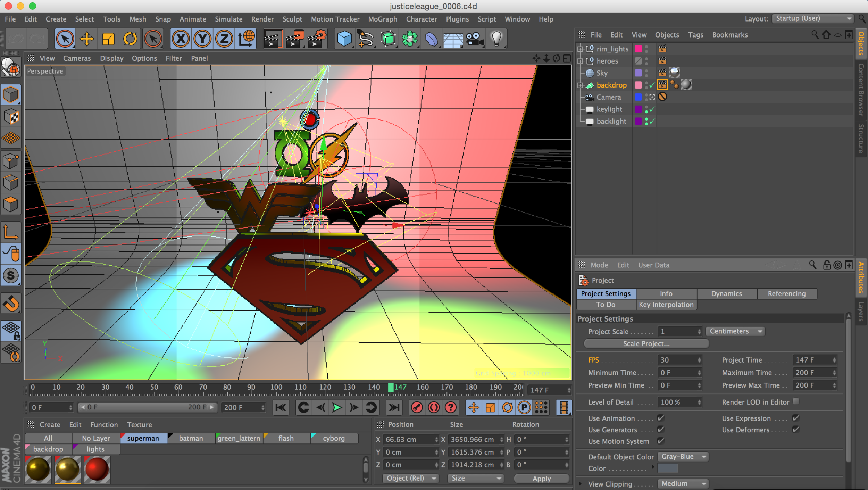The image size is (868, 490).
Task: Open the Centimeters unit dropdown
Action: [735, 331]
